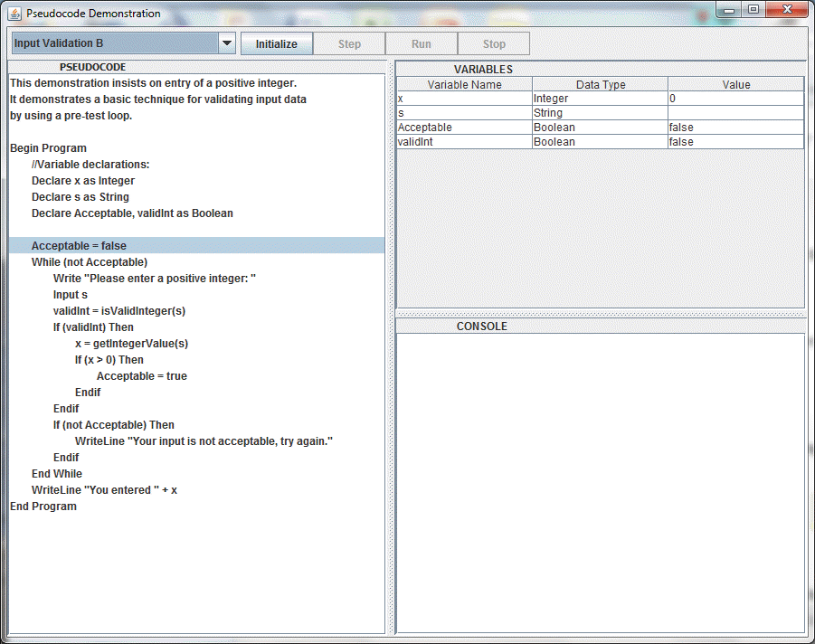This screenshot has width=815, height=644.
Task: Click the Value column header
Action: (x=735, y=84)
